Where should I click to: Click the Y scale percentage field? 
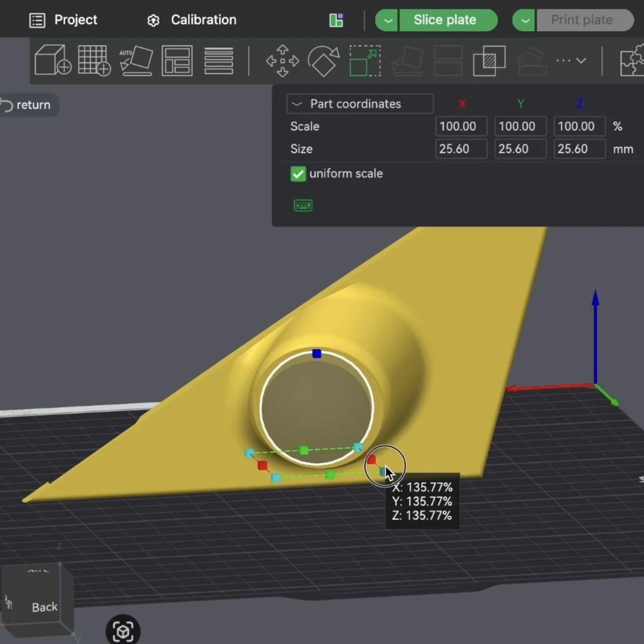(x=520, y=126)
